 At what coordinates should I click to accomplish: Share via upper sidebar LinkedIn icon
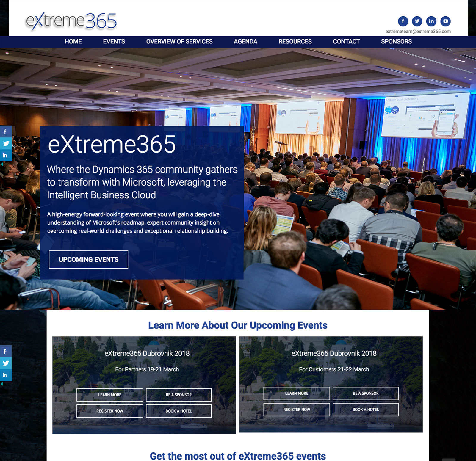tap(6, 155)
